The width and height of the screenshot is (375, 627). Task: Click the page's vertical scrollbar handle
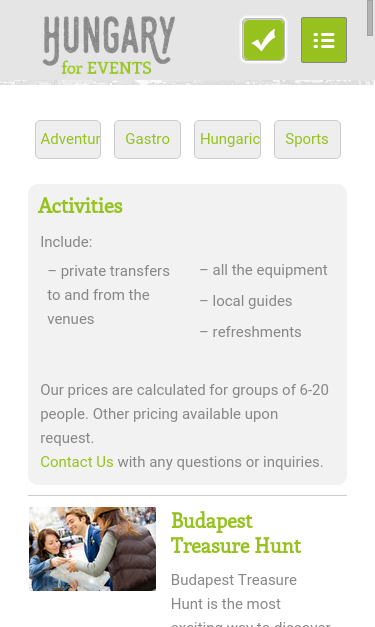[x=371, y=18]
